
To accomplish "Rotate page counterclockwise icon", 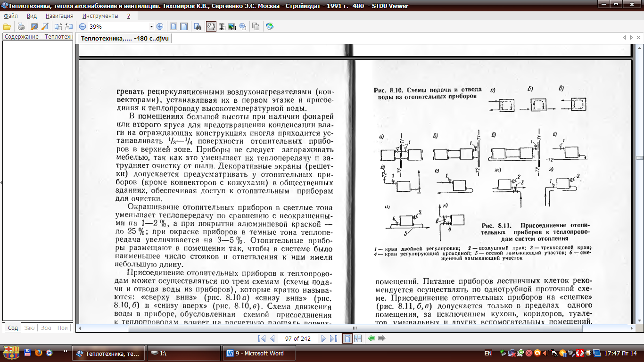I will point(58,27).
